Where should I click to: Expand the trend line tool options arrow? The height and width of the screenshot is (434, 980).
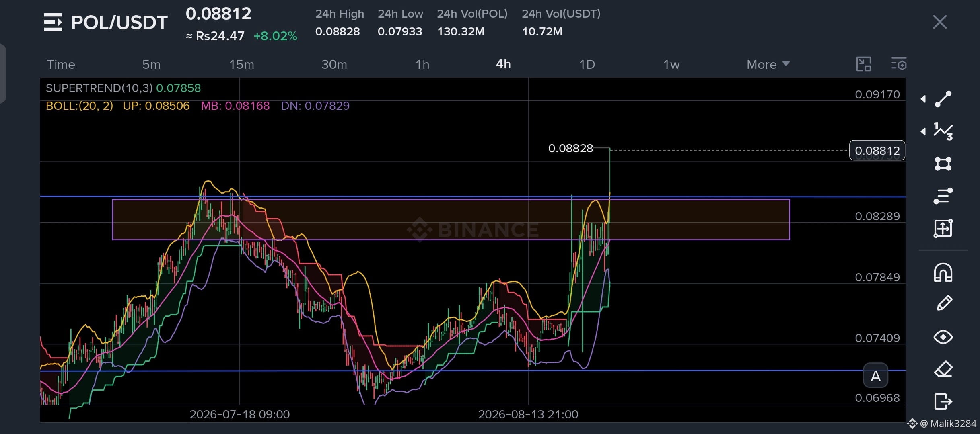coord(923,99)
